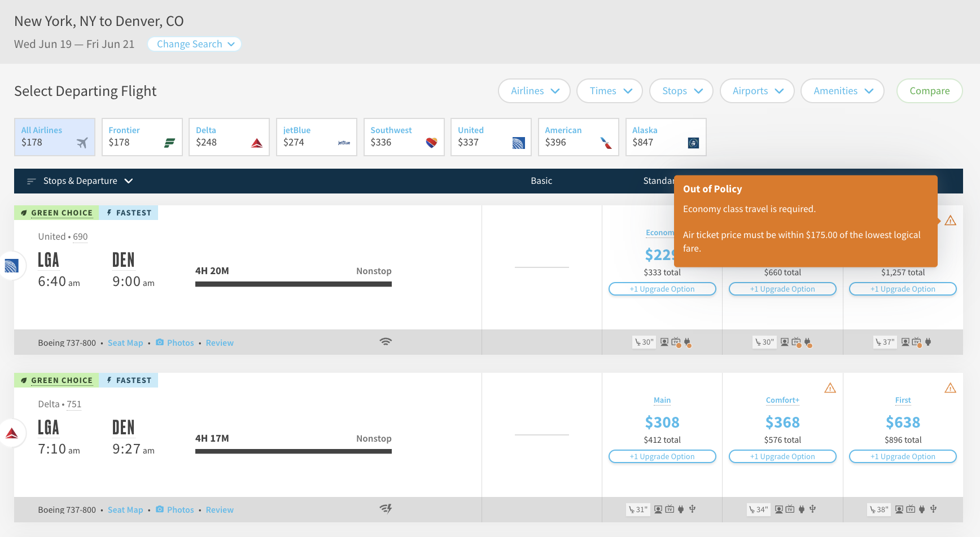Click the power outlet icon under Comfort+
This screenshot has height=537, width=980.
801,509
